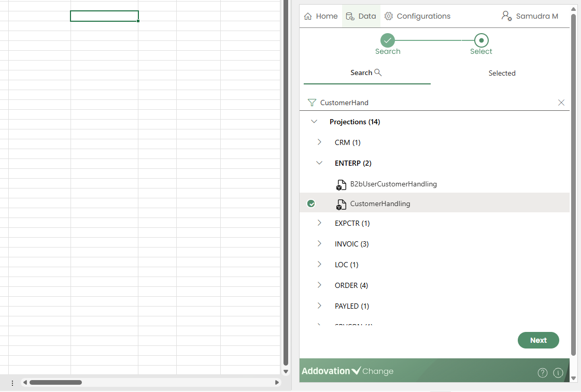This screenshot has width=581, height=392.
Task: Expand the INVOIC (3) group
Action: [319, 244]
